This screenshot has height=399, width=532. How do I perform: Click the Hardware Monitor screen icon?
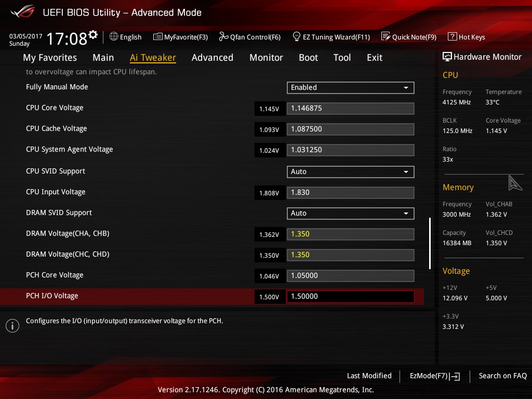(447, 57)
